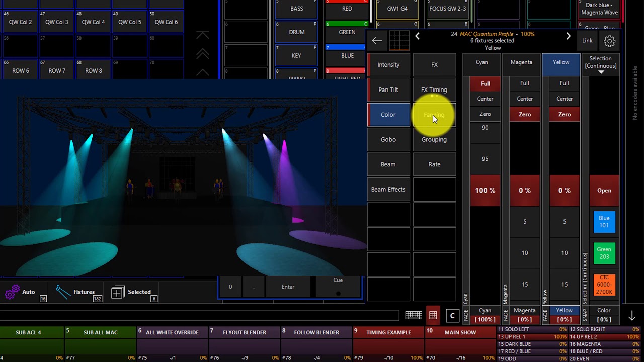This screenshot has height=362, width=644.
Task: Open the Pan Tilt parameter group
Action: tap(388, 89)
